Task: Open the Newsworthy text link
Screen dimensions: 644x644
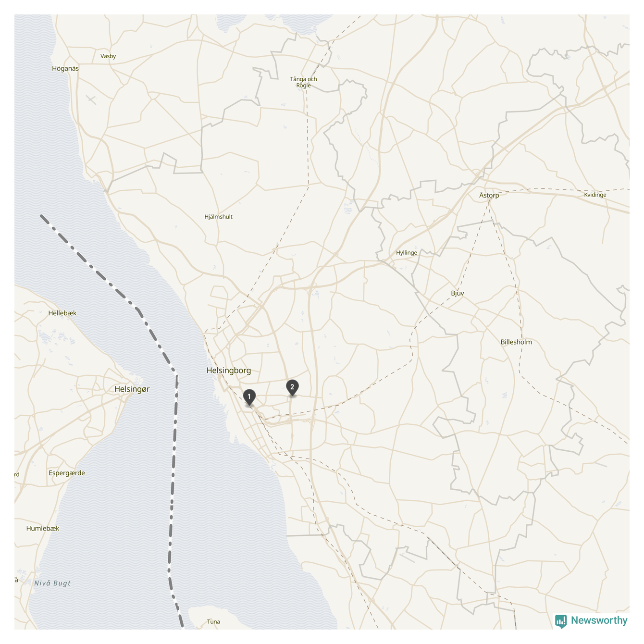Action: coord(599,620)
